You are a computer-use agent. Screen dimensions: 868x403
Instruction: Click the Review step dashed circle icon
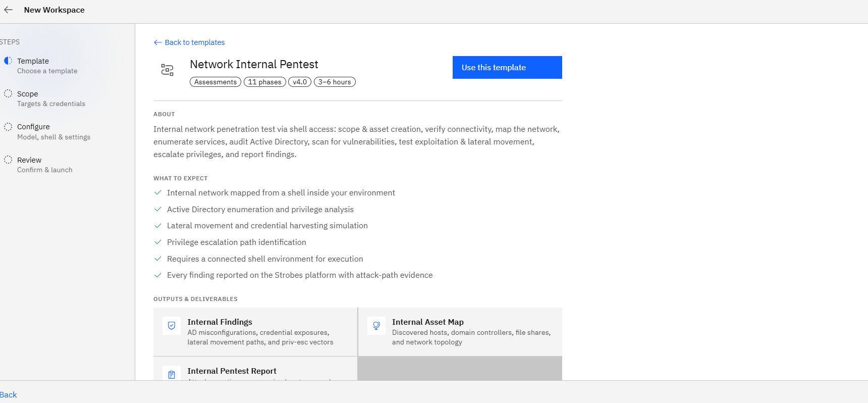pyautogui.click(x=8, y=160)
